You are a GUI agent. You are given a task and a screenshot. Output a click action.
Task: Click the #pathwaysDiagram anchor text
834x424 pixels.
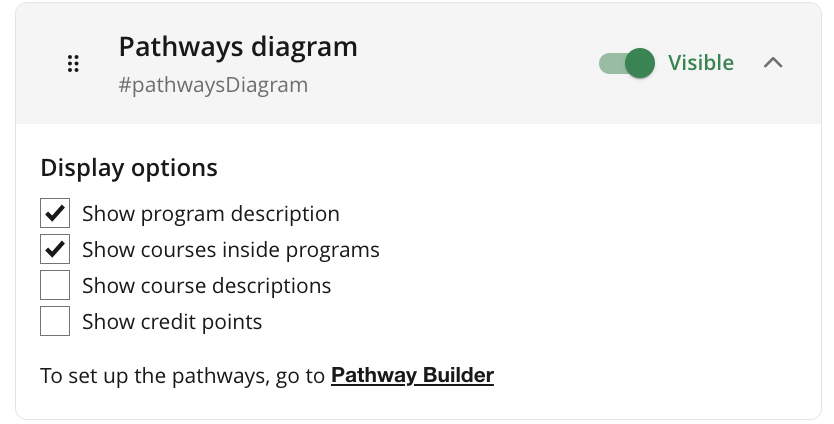click(213, 85)
